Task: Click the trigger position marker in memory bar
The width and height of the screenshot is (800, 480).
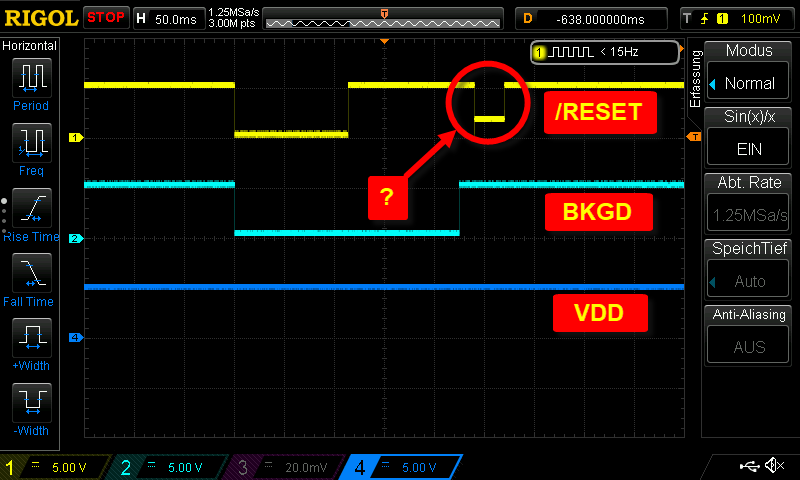Action: pyautogui.click(x=385, y=14)
